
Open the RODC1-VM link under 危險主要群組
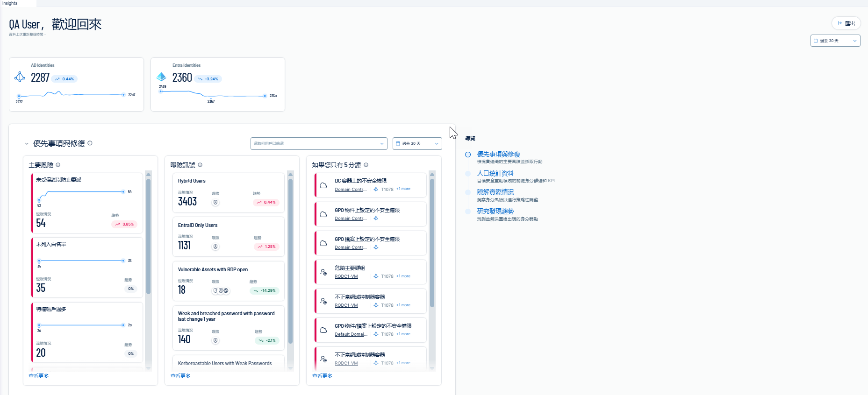(346, 276)
